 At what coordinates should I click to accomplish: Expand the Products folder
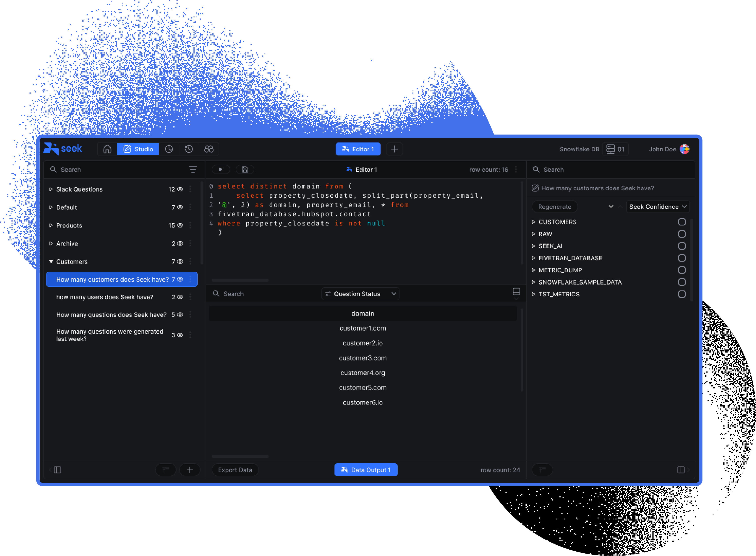tap(51, 225)
